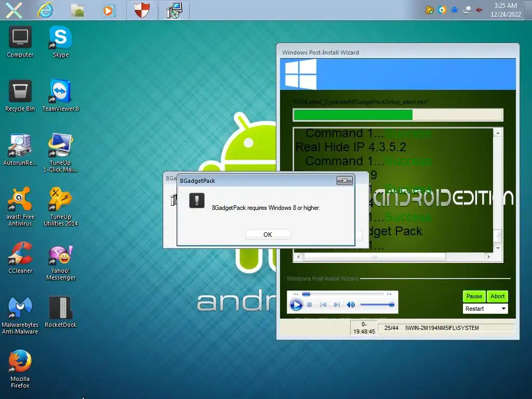The image size is (532, 399).
Task: Open TuneUp 1-Click Maintenance shortcut
Action: tap(61, 153)
